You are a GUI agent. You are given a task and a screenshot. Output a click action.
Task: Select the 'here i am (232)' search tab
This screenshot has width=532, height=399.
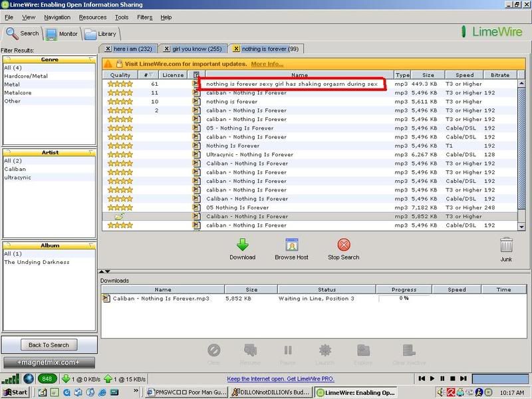pos(132,49)
